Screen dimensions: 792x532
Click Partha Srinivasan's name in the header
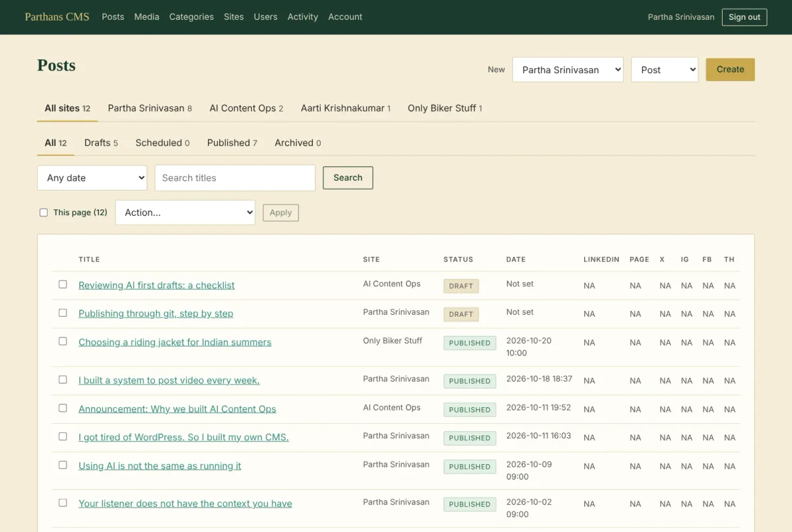coord(681,17)
